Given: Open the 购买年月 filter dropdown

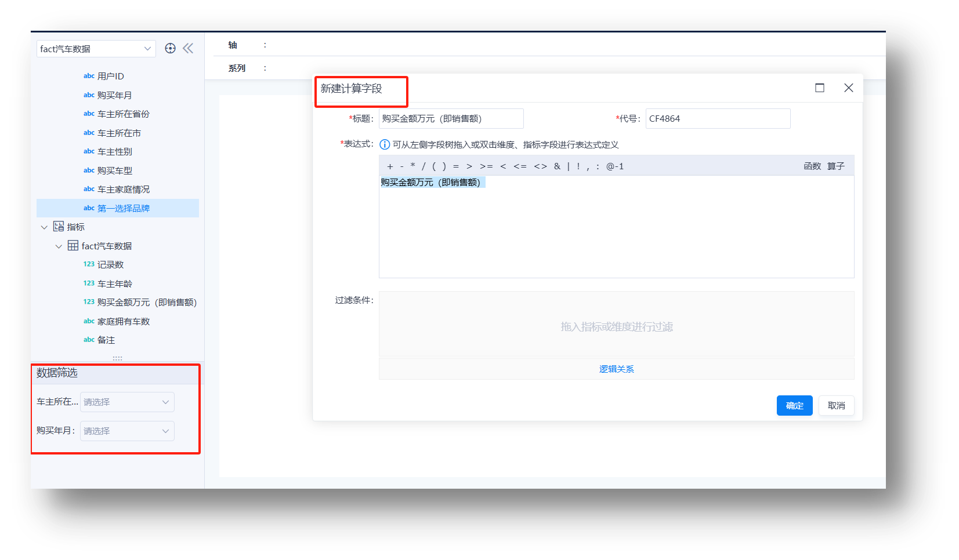Looking at the screenshot, I should click(x=127, y=431).
